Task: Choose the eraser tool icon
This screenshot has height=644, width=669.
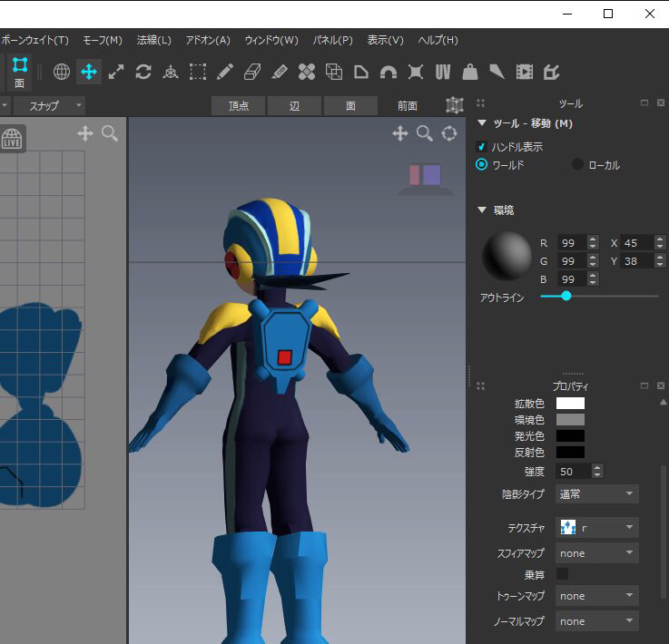Action: tap(252, 72)
